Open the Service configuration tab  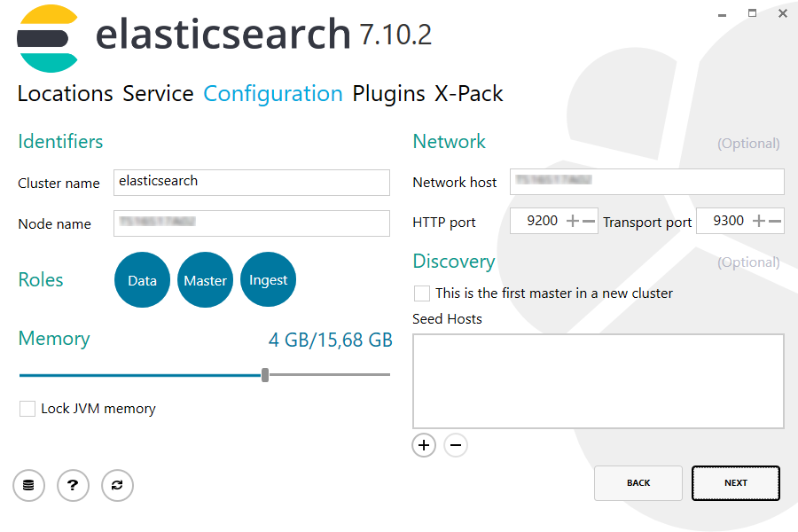click(x=158, y=93)
